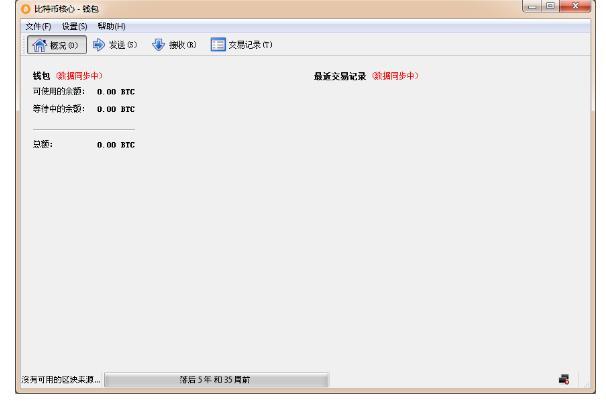Open the 帮助(H) menu
This screenshot has height=401, width=606.
click(111, 26)
